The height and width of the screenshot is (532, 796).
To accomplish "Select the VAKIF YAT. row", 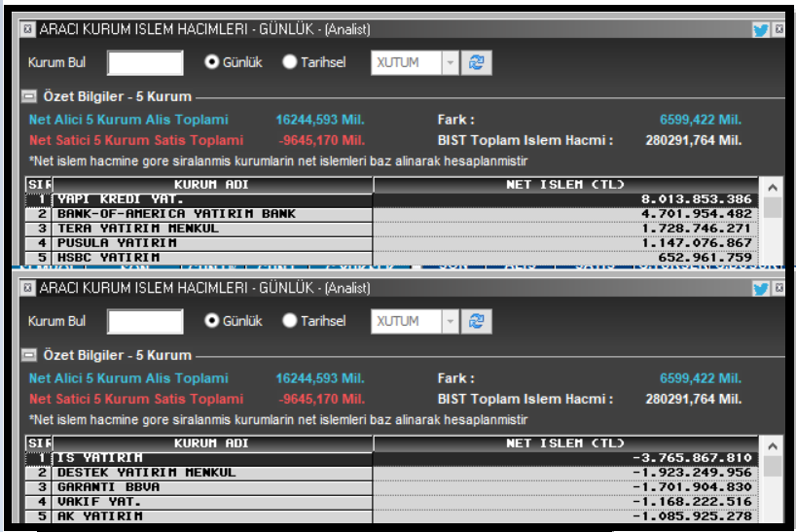I will tap(391, 502).
